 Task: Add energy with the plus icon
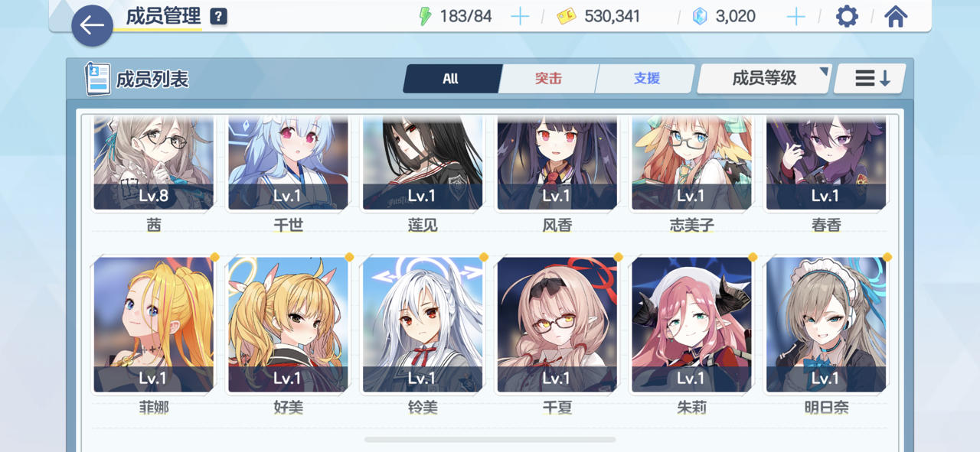(x=520, y=16)
